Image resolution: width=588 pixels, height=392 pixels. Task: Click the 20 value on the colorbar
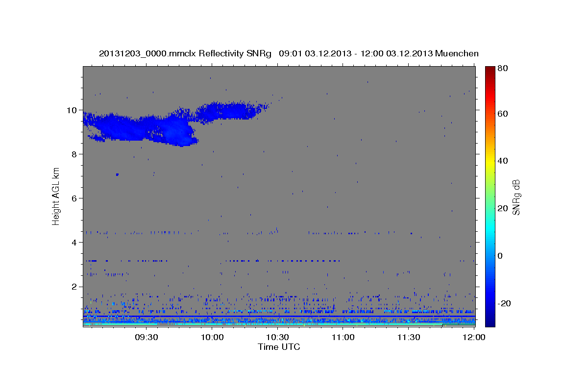point(502,208)
